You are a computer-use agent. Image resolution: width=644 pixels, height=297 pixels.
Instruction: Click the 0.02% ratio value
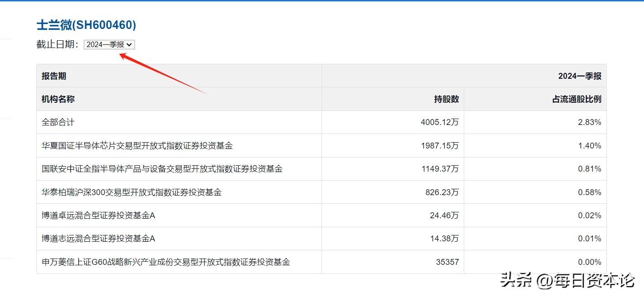coord(590,216)
